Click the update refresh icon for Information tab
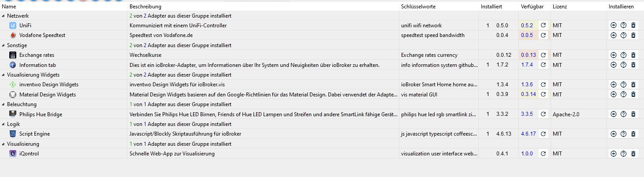This screenshot has height=177, width=644. click(x=543, y=65)
